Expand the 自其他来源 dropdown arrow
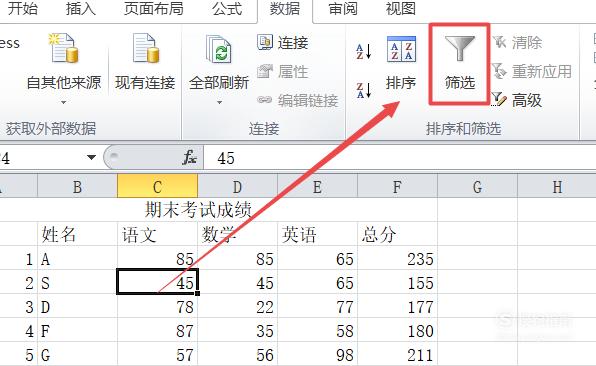 pyautogui.click(x=63, y=102)
